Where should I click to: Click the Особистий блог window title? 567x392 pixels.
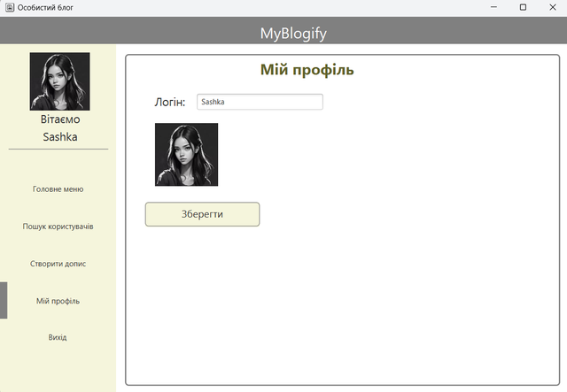(45, 8)
